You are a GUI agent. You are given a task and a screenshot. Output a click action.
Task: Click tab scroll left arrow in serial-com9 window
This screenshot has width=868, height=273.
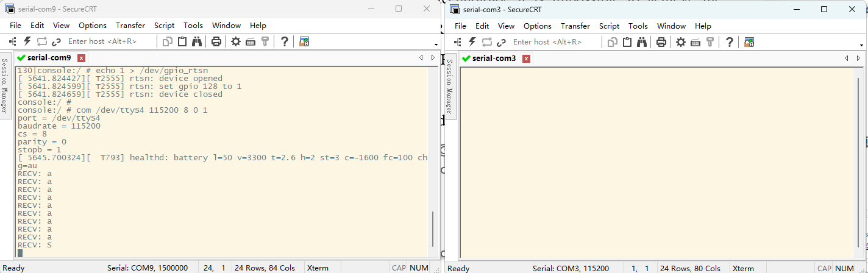point(421,58)
